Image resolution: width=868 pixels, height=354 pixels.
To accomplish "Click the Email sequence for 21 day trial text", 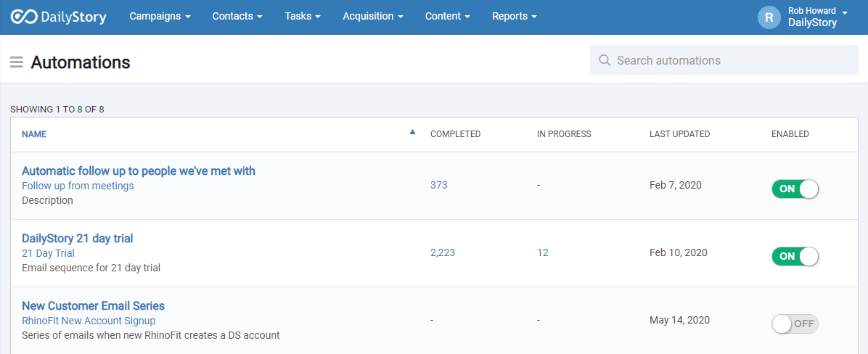I will (x=91, y=268).
